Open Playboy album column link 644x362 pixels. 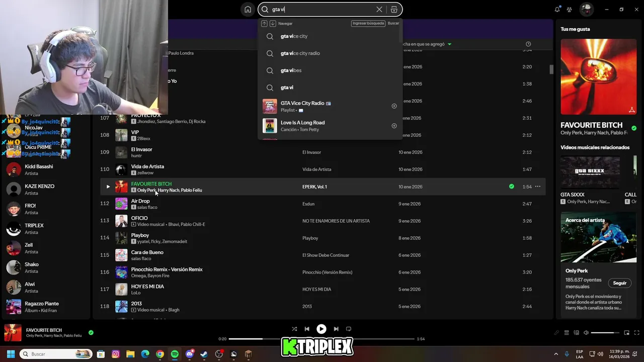point(310,238)
